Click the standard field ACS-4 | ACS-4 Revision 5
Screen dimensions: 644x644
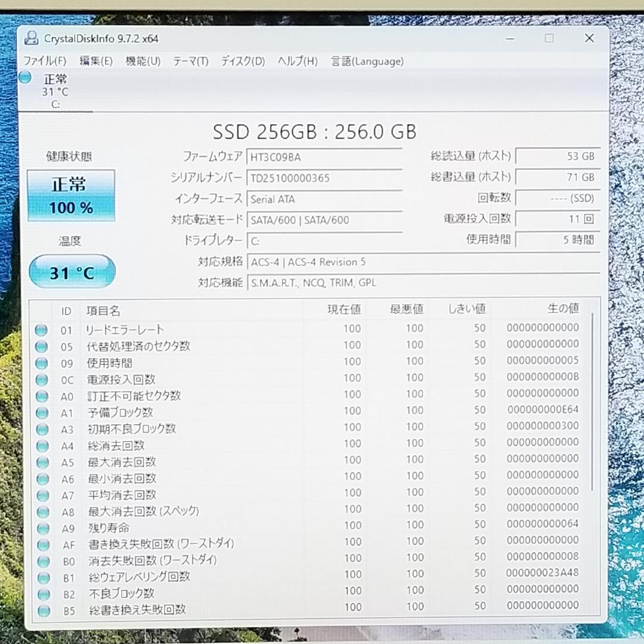pos(423,262)
